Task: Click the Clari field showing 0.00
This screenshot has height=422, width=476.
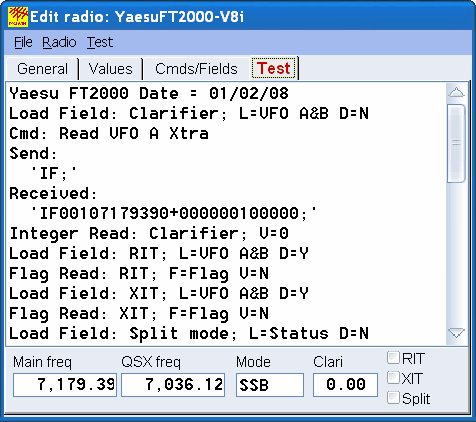Action: [345, 385]
